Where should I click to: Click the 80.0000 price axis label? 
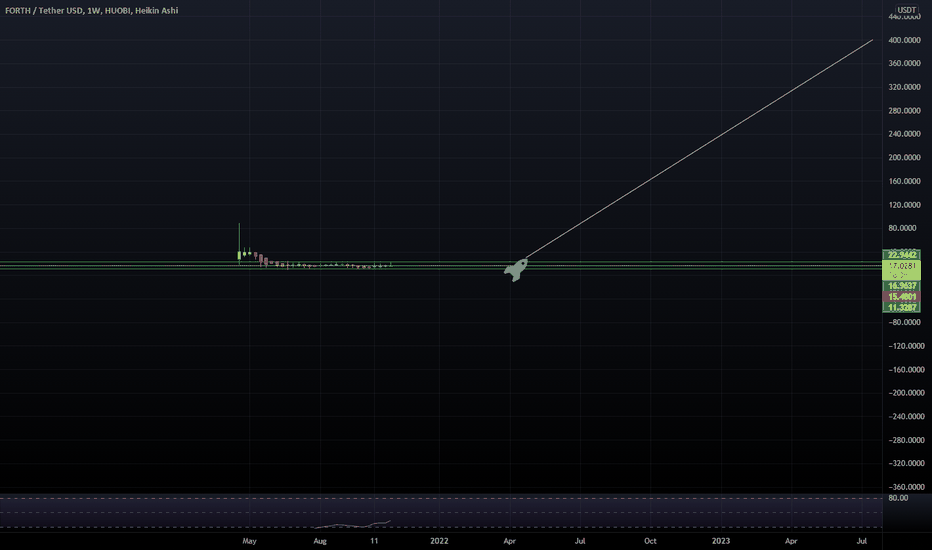click(902, 228)
